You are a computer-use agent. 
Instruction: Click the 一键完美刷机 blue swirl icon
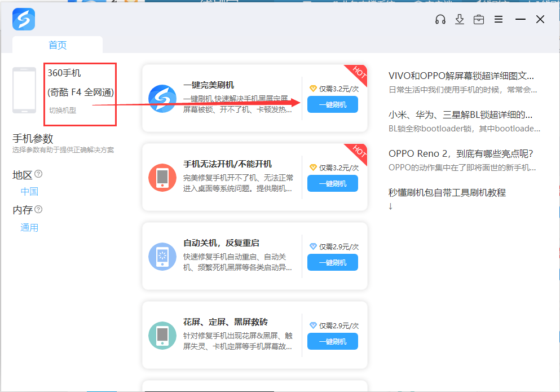[x=162, y=99]
